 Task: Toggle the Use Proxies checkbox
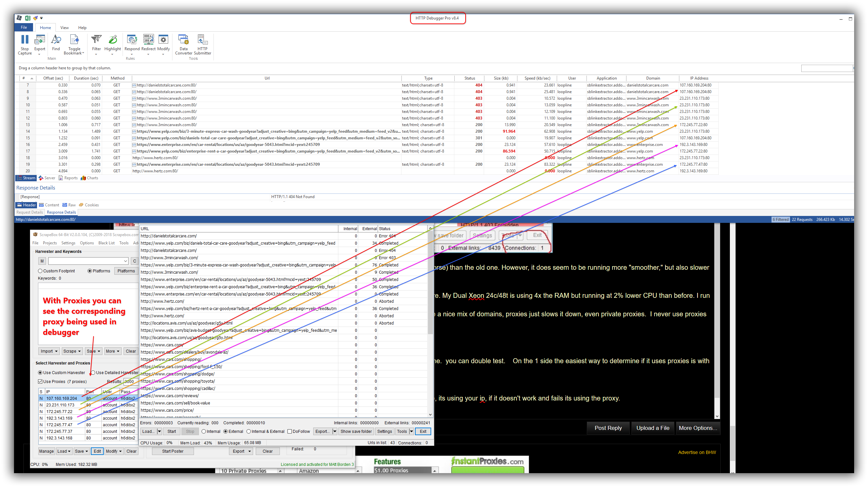point(40,382)
